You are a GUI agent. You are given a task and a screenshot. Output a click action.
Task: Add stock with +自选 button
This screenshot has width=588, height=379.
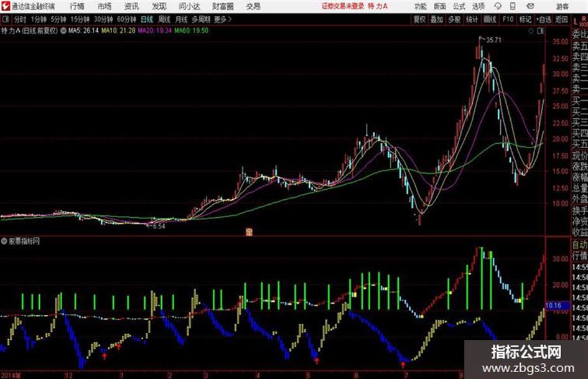point(543,19)
